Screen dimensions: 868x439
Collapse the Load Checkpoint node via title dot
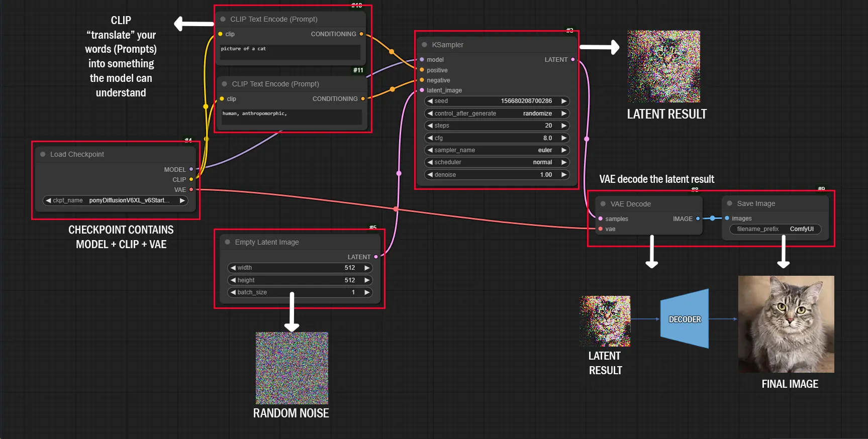[43, 154]
